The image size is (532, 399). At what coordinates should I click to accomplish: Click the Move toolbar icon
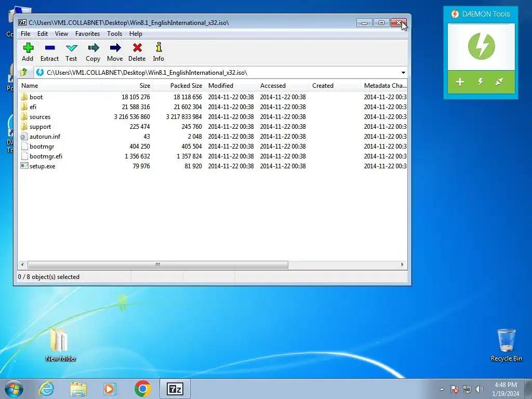pos(115,47)
